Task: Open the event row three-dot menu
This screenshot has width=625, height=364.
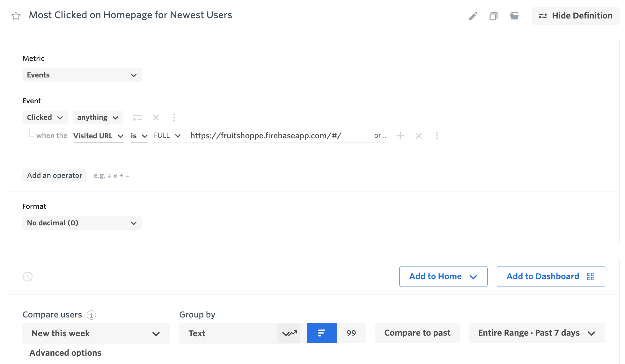Action: pos(174,118)
